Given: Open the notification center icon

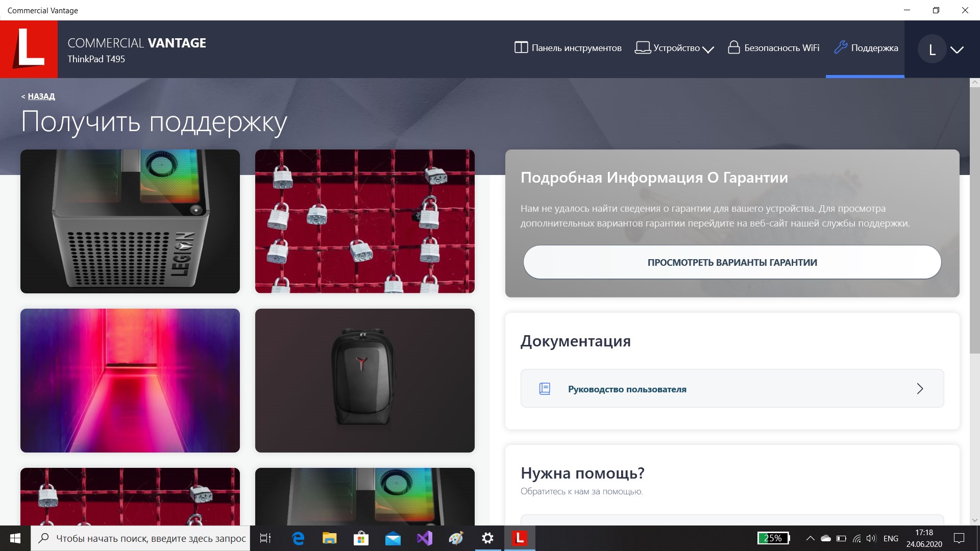Looking at the screenshot, I should tap(959, 538).
